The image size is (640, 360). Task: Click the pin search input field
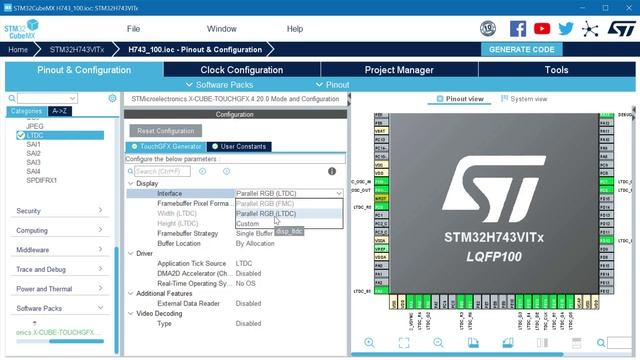[x=619, y=343]
